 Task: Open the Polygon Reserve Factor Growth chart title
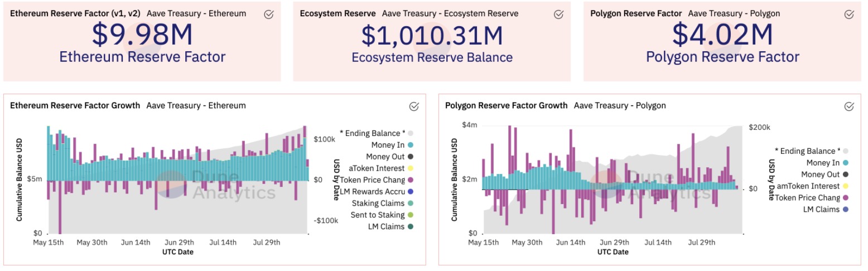coord(507,105)
